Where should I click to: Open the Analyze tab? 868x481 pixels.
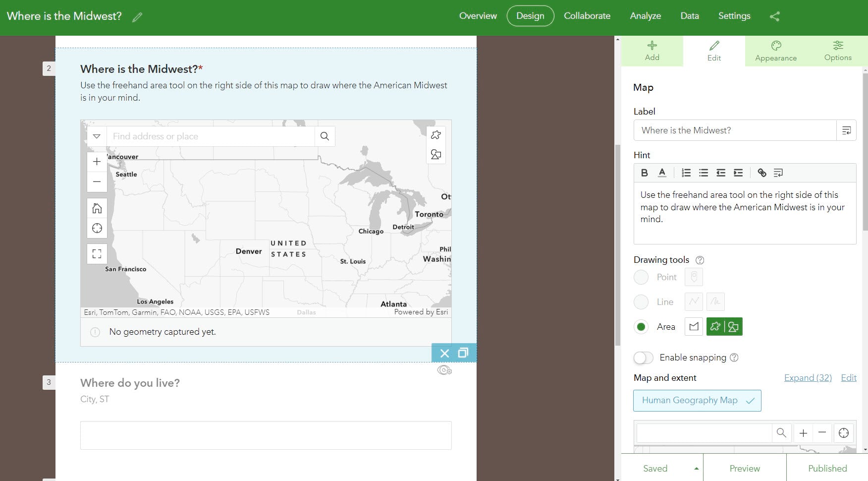click(x=646, y=16)
